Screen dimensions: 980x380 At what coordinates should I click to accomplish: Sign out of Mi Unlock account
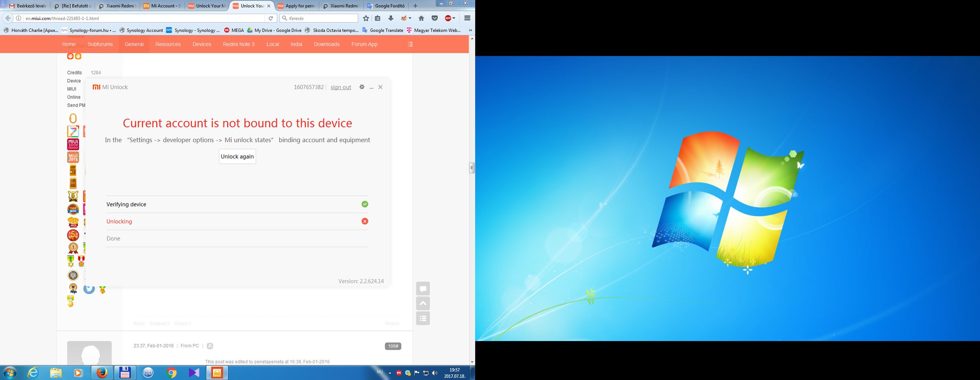tap(340, 87)
